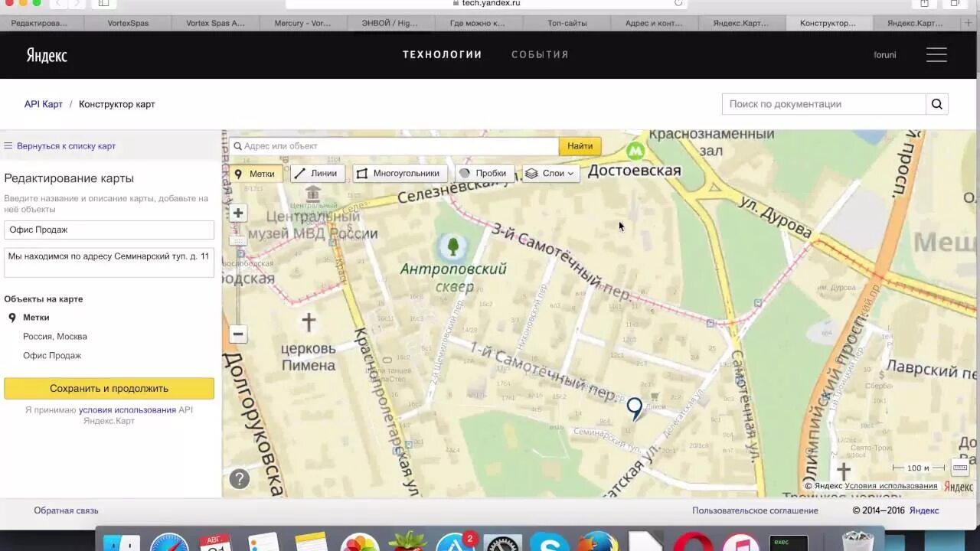Open Opera from the Dock
Image resolution: width=980 pixels, height=551 pixels.
[x=693, y=543]
